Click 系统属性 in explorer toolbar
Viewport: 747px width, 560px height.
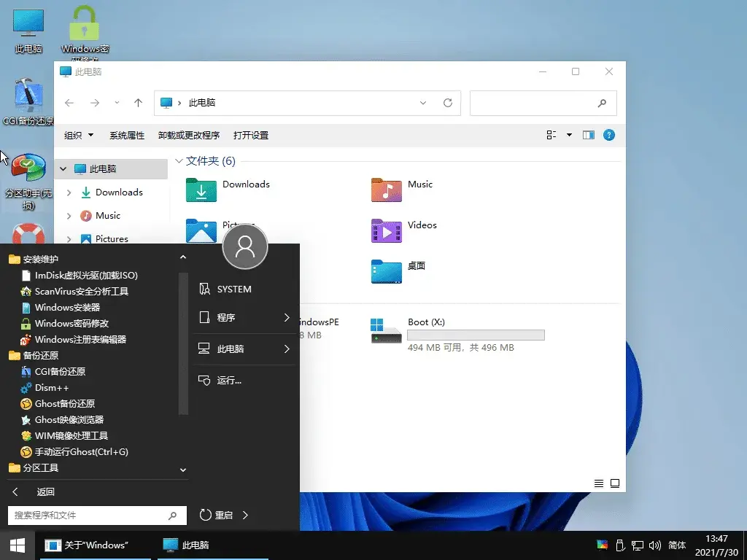coord(127,136)
